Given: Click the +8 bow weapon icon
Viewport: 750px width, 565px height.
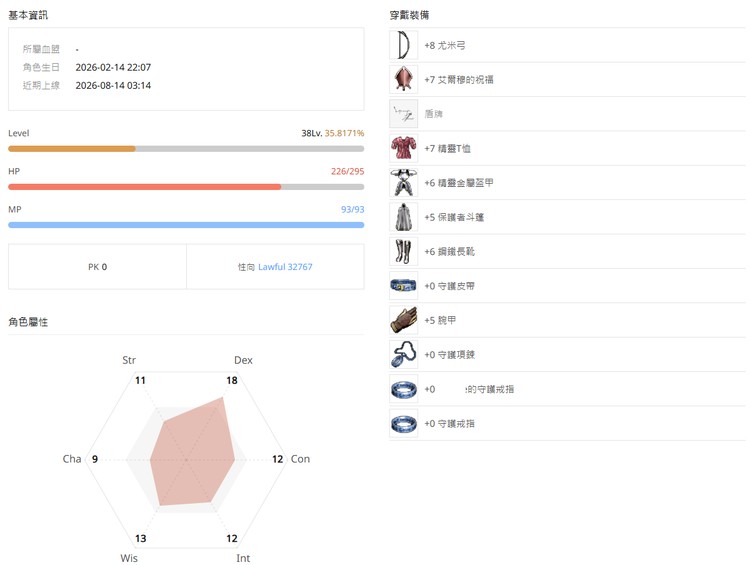Looking at the screenshot, I should pos(403,45).
